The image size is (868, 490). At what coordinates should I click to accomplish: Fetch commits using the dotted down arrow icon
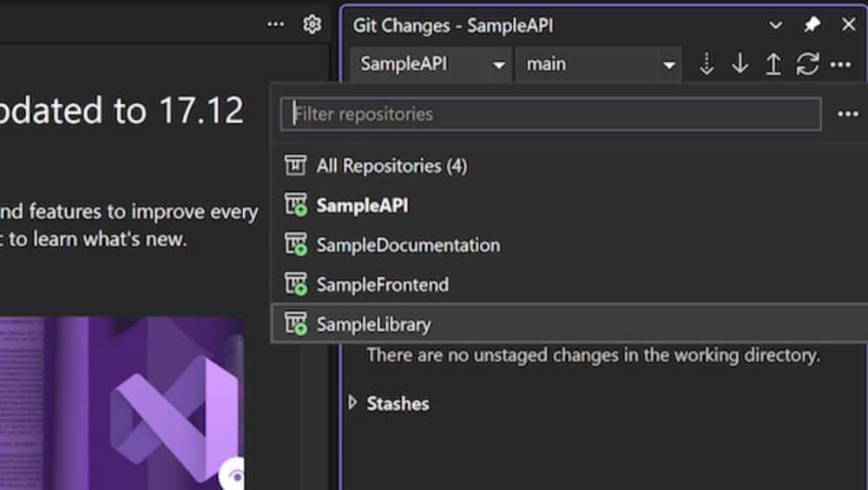(707, 64)
